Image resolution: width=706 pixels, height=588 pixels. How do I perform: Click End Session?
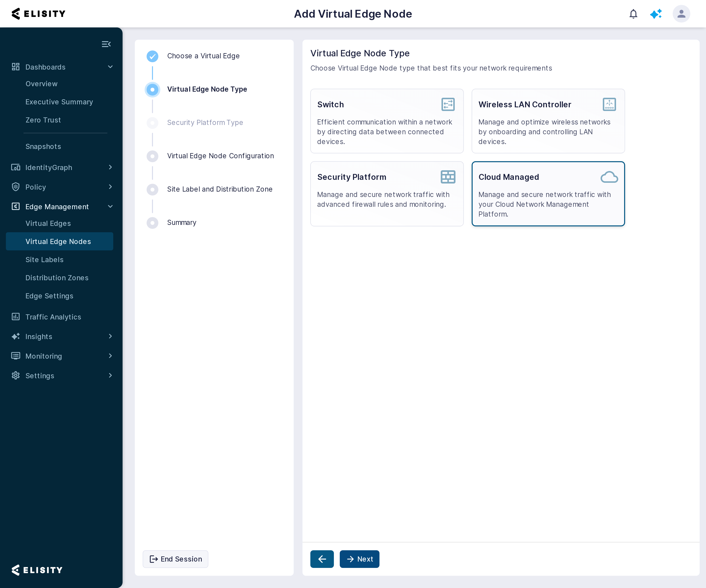[x=176, y=559]
